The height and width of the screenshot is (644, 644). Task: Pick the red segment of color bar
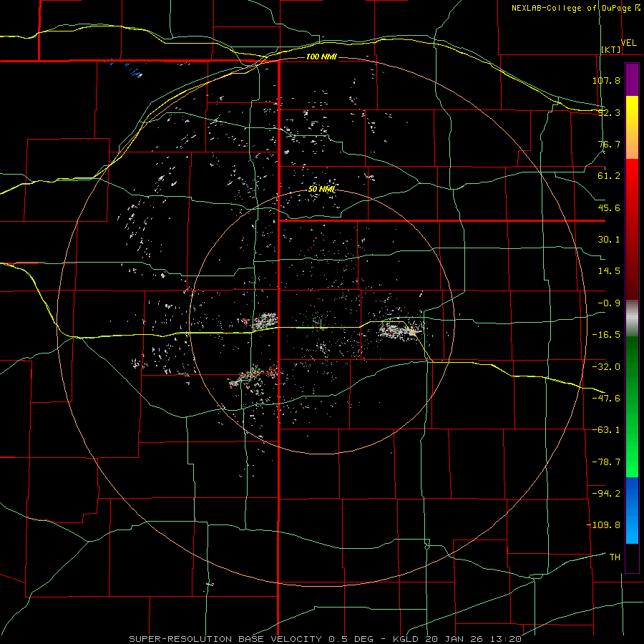[x=632, y=229]
